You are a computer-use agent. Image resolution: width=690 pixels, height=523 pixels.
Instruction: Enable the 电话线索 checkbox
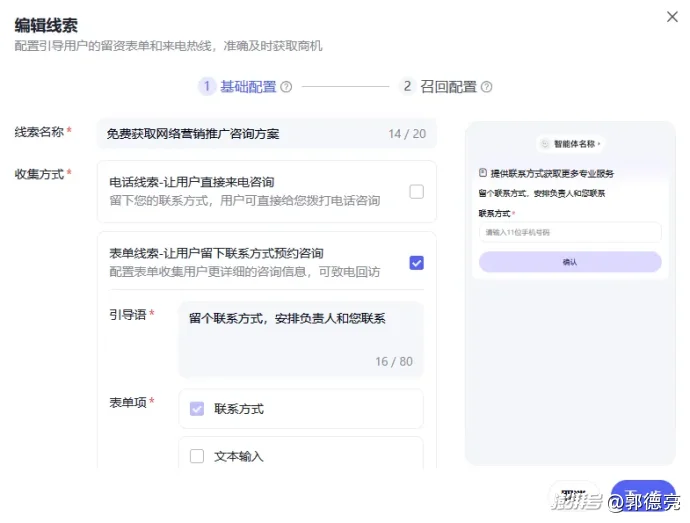tap(416, 192)
